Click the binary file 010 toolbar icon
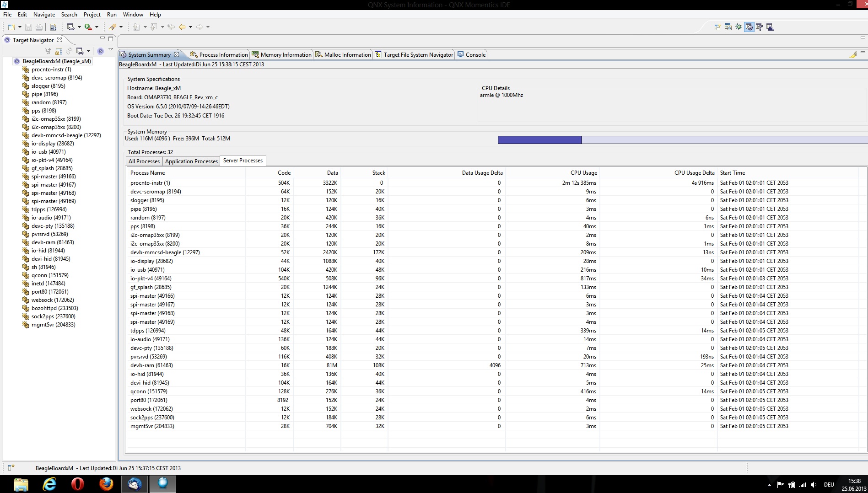Viewport: 868px width, 493px height. click(53, 27)
